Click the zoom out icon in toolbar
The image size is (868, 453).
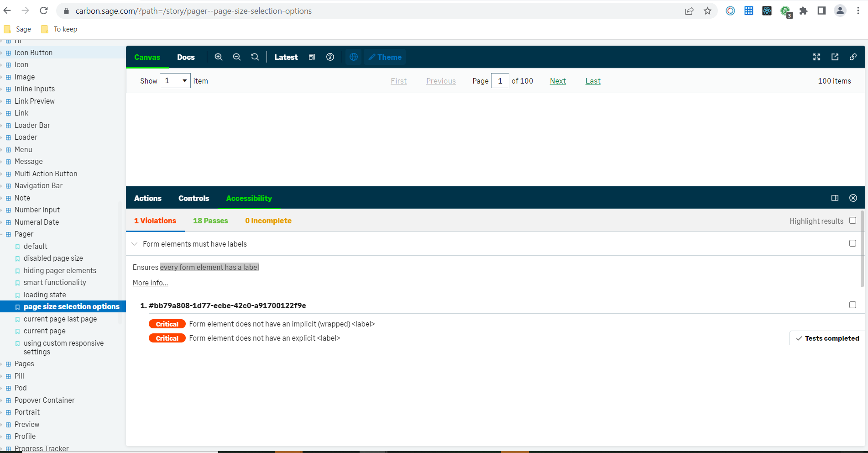pyautogui.click(x=237, y=57)
